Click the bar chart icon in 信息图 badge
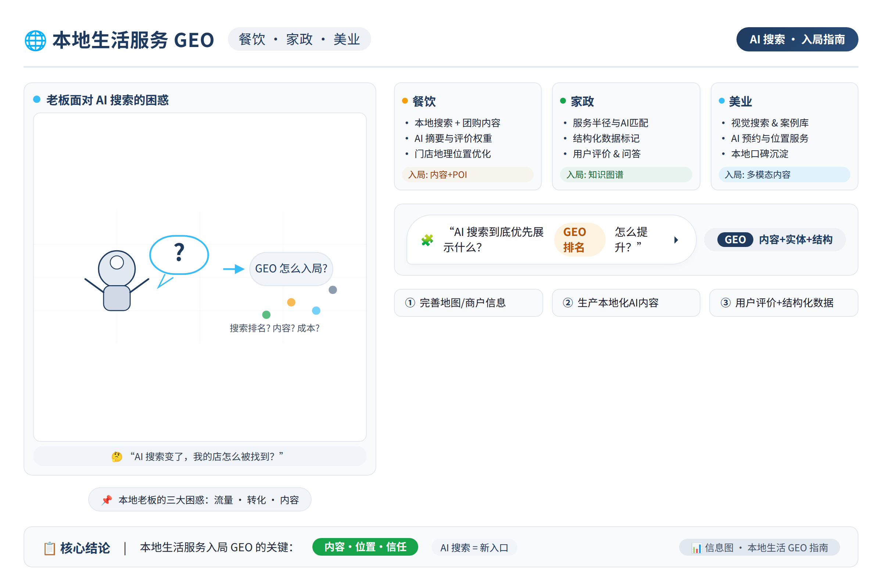 (x=696, y=548)
